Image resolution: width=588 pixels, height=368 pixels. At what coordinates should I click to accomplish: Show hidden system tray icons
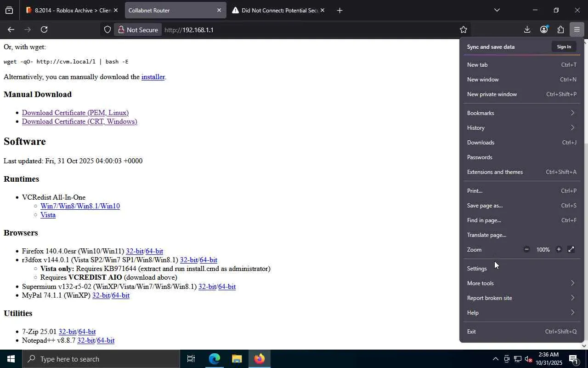pos(495,359)
